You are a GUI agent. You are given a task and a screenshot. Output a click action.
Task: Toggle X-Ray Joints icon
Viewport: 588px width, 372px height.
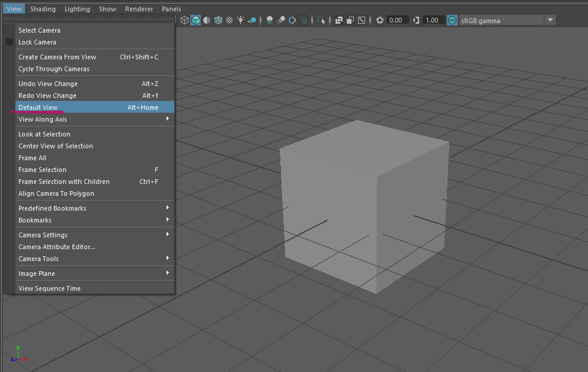pos(362,20)
